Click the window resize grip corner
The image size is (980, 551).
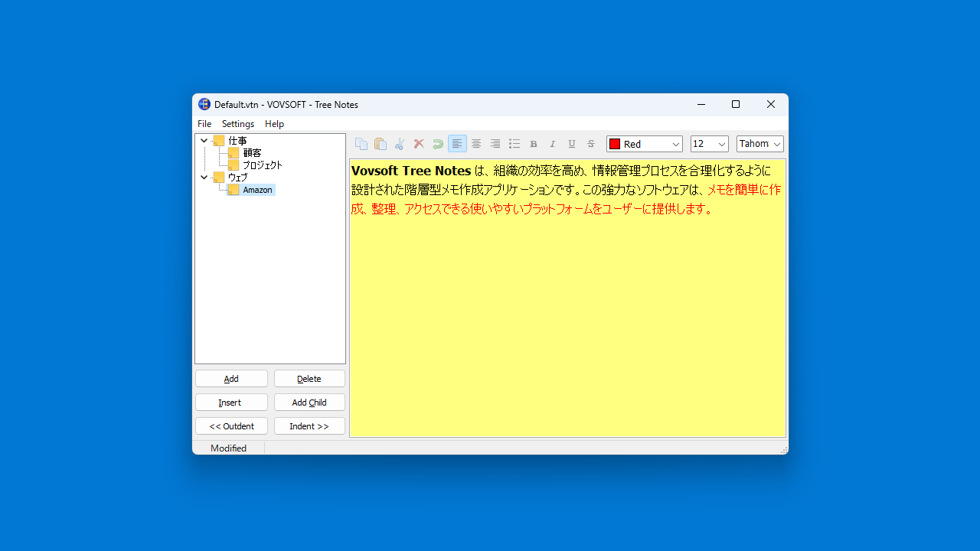coord(783,450)
